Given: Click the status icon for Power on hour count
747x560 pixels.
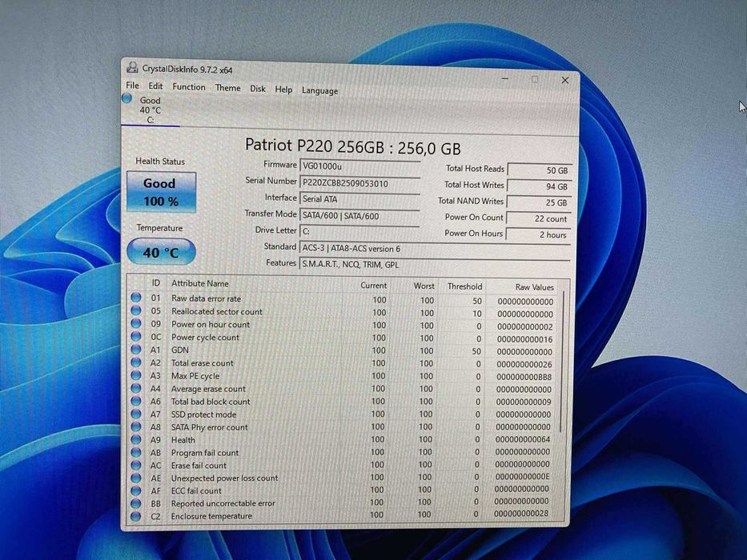Looking at the screenshot, I should (136, 323).
